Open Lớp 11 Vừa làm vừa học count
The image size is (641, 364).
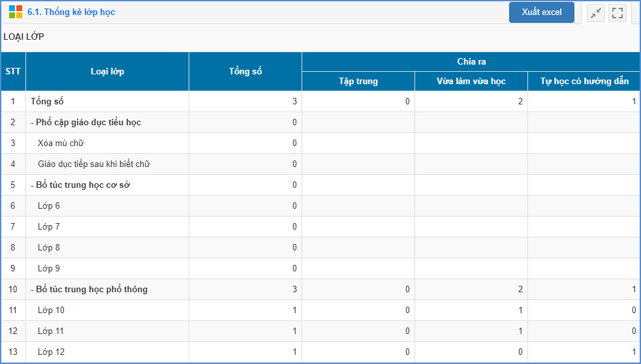[x=520, y=331]
